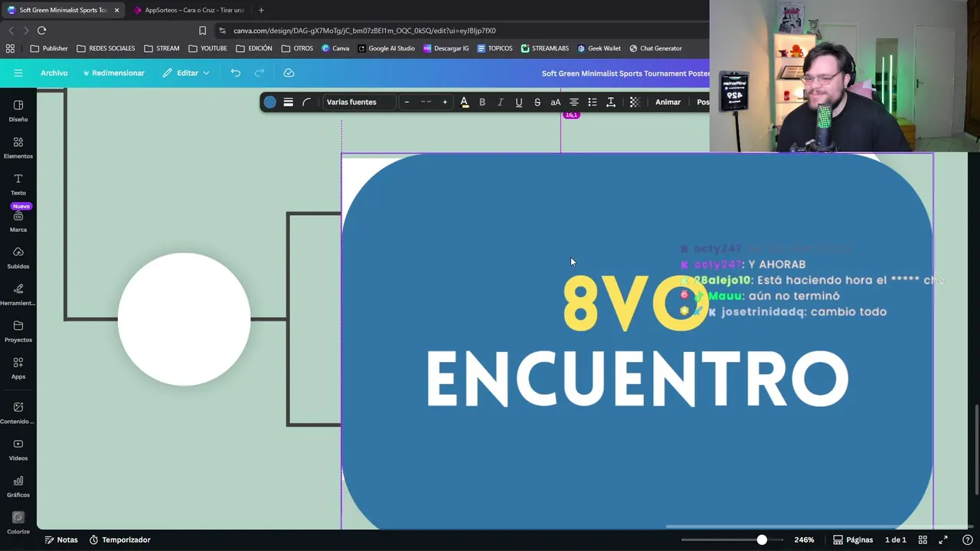The width and height of the screenshot is (980, 551).
Task: Toggle italic formatting
Action: pos(501,102)
